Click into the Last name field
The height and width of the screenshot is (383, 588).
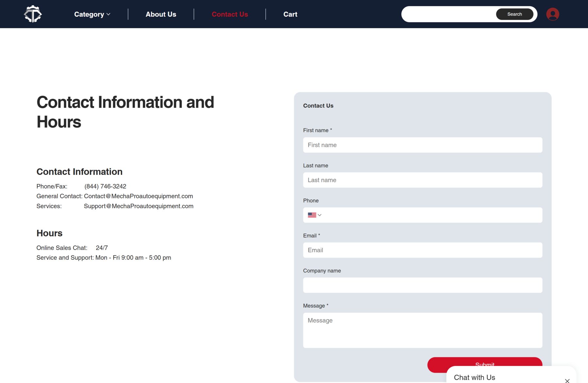[x=422, y=180]
